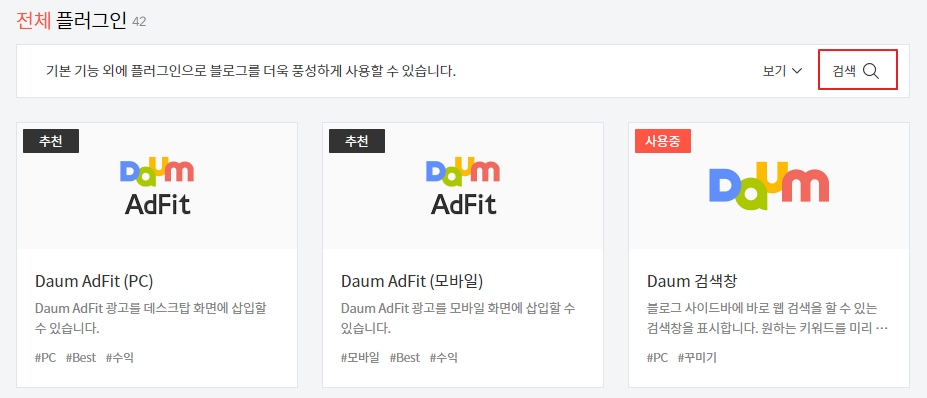Viewport: 927px width, 398px height.
Task: Click 추천 badge on AdFit (모바일) card
Action: pyautogui.click(x=357, y=141)
